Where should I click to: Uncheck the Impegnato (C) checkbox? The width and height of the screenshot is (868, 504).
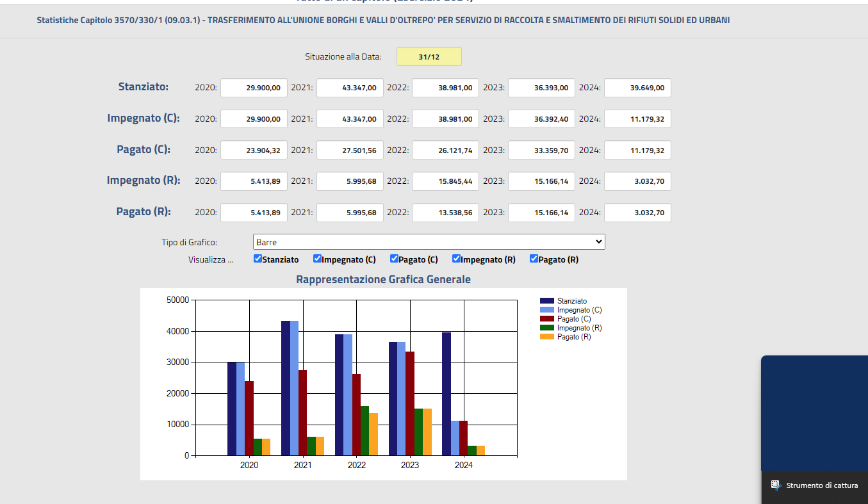click(317, 259)
